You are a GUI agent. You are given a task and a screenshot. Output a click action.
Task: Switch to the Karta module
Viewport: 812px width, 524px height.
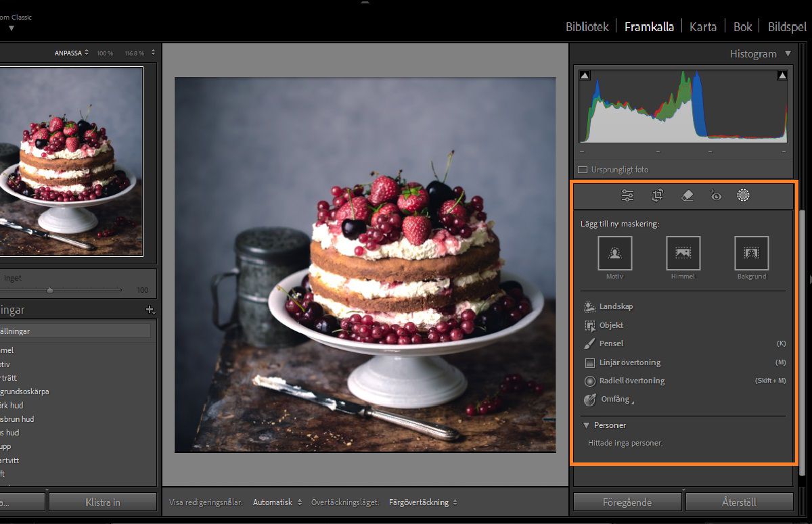703,27
